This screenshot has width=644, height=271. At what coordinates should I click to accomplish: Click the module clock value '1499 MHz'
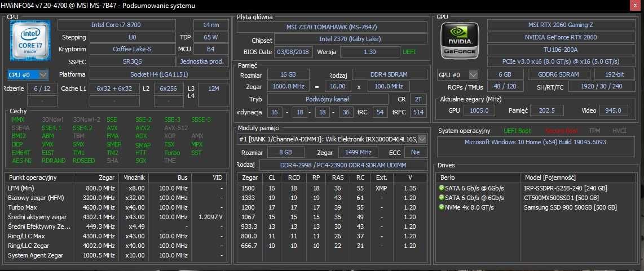pos(358,152)
